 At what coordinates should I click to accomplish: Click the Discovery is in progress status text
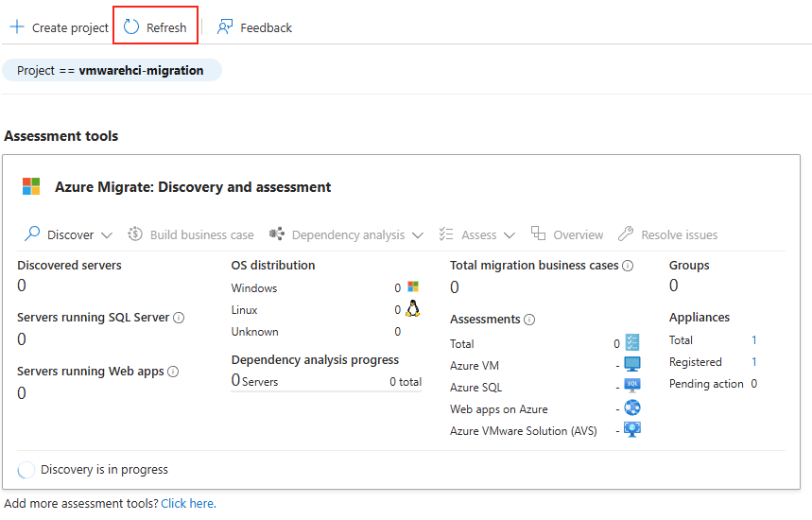105,470
